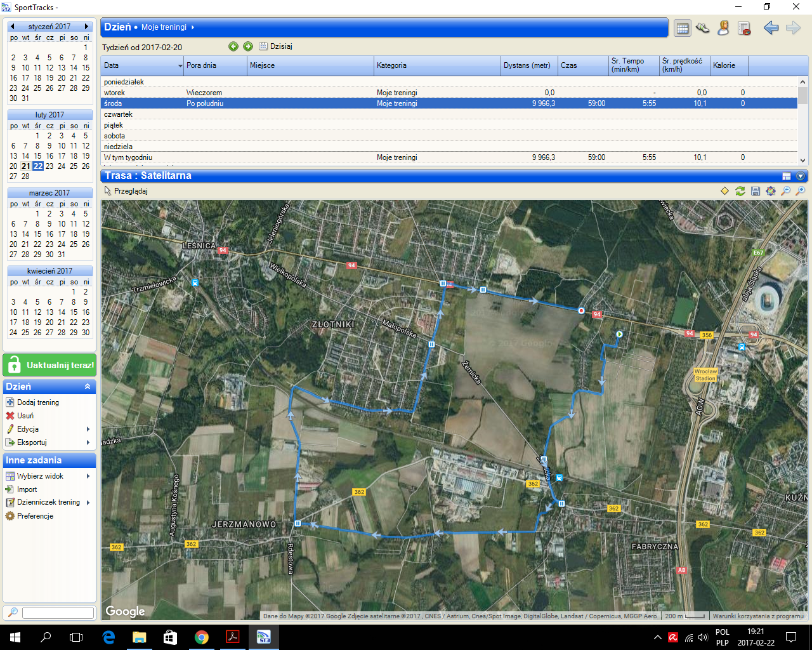Select the wtorek Wieczorem row

[449, 93]
